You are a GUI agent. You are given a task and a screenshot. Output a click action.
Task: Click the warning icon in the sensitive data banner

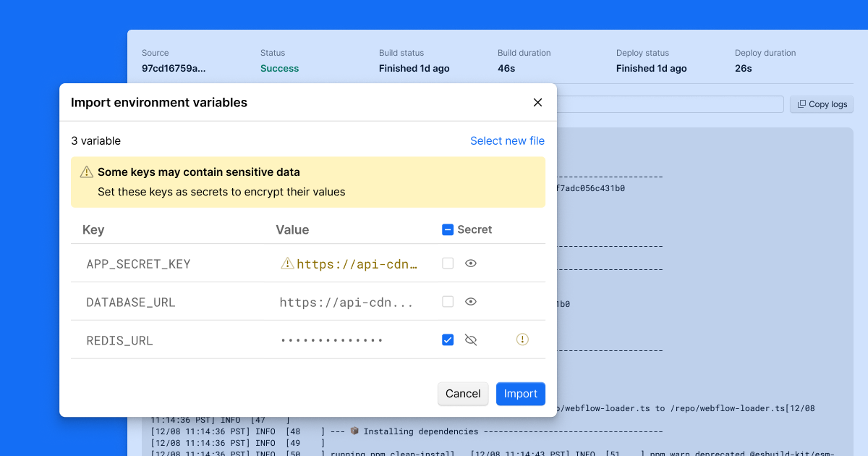point(87,172)
